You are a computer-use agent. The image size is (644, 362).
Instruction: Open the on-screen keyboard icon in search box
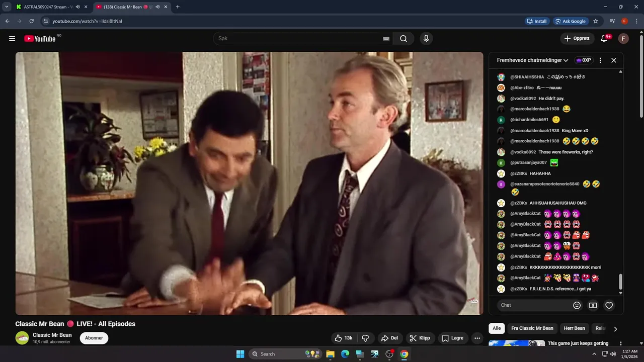386,39
